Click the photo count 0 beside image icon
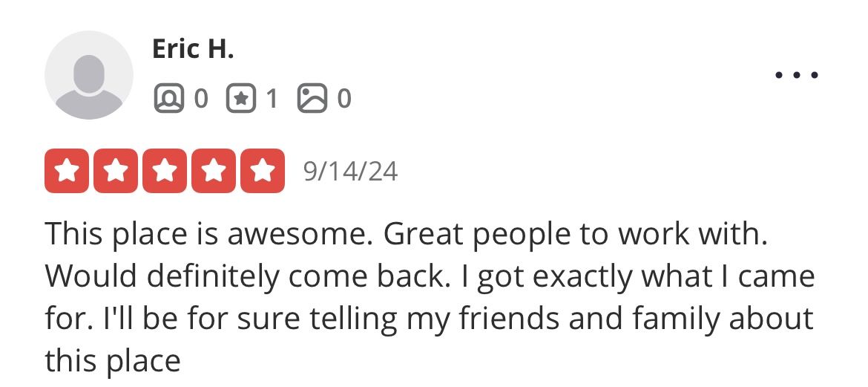This screenshot has width=868, height=387. click(x=344, y=99)
